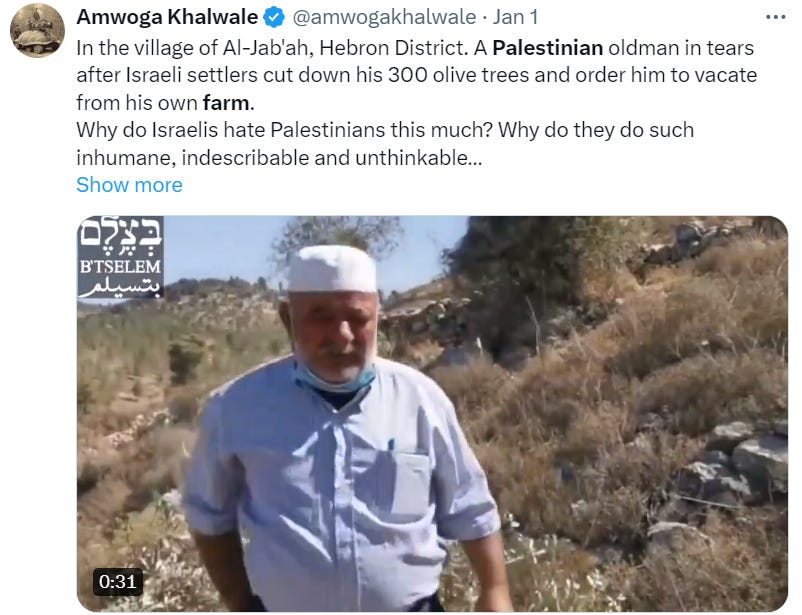
Task: Open the three-dot more options menu
Action: [x=775, y=17]
